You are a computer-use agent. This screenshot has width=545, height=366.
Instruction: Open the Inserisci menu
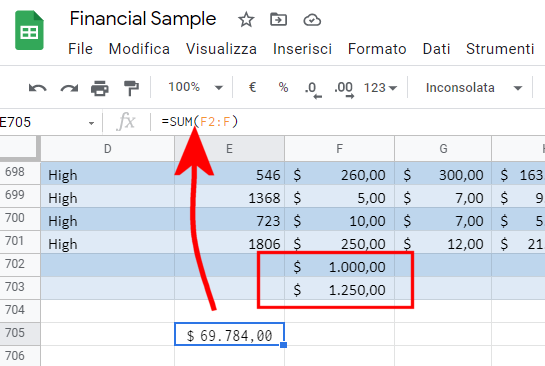302,49
